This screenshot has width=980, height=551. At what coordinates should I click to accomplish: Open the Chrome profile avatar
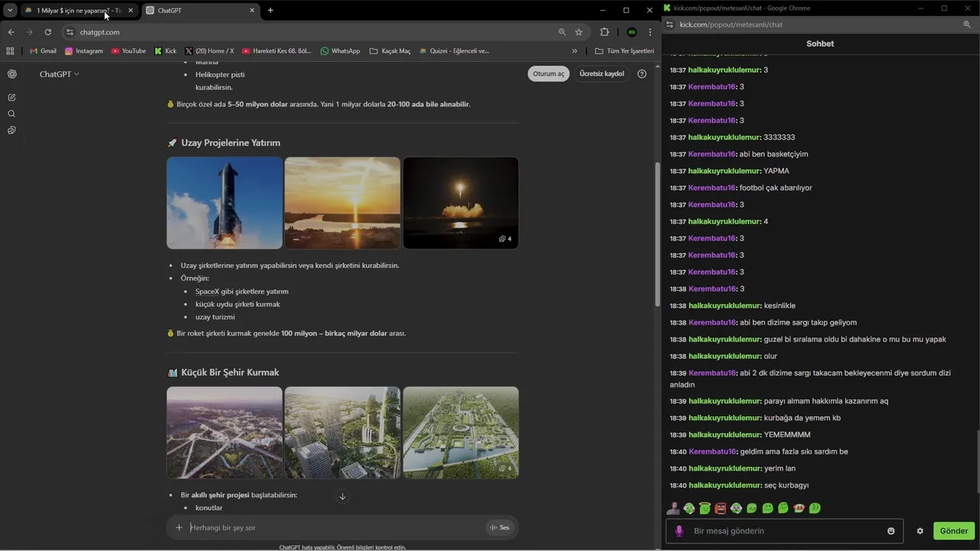tap(632, 32)
